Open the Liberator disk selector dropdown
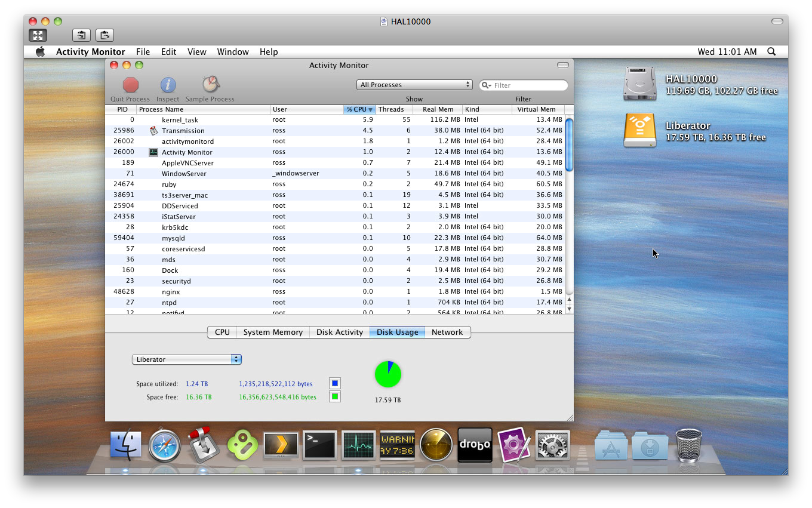The height and width of the screenshot is (508, 812). point(186,359)
